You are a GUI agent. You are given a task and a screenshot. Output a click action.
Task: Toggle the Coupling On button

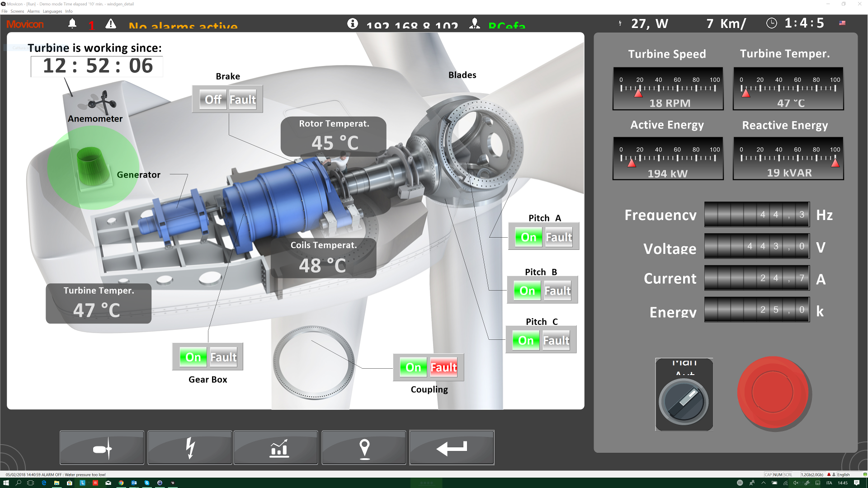point(413,367)
